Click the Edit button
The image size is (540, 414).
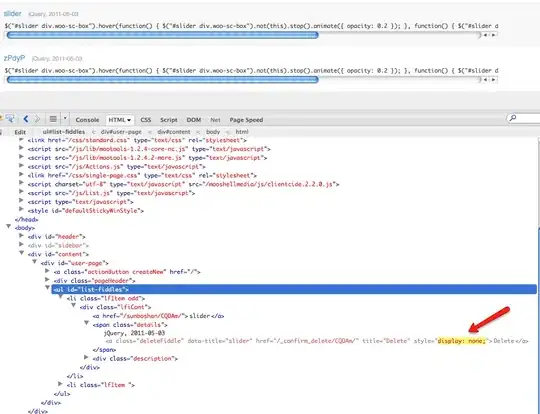(x=20, y=132)
